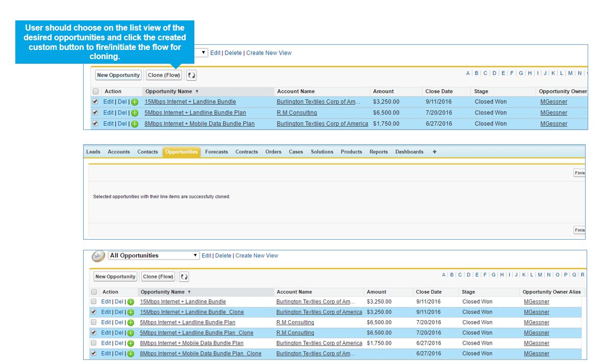The height and width of the screenshot is (364, 605).
Task: Click the Opportunities icon beside All Opportunities dropdown
Action: click(x=98, y=256)
